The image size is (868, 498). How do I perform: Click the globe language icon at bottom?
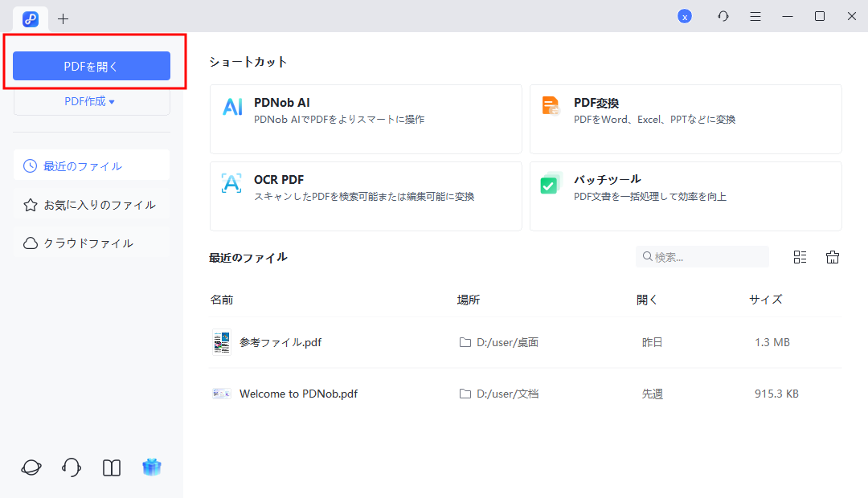(x=31, y=467)
